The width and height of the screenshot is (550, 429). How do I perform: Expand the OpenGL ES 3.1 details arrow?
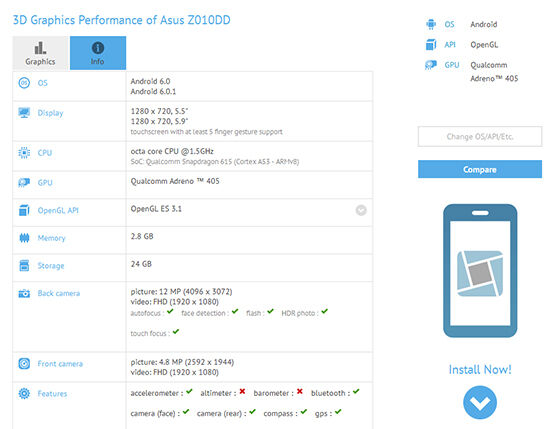click(361, 210)
